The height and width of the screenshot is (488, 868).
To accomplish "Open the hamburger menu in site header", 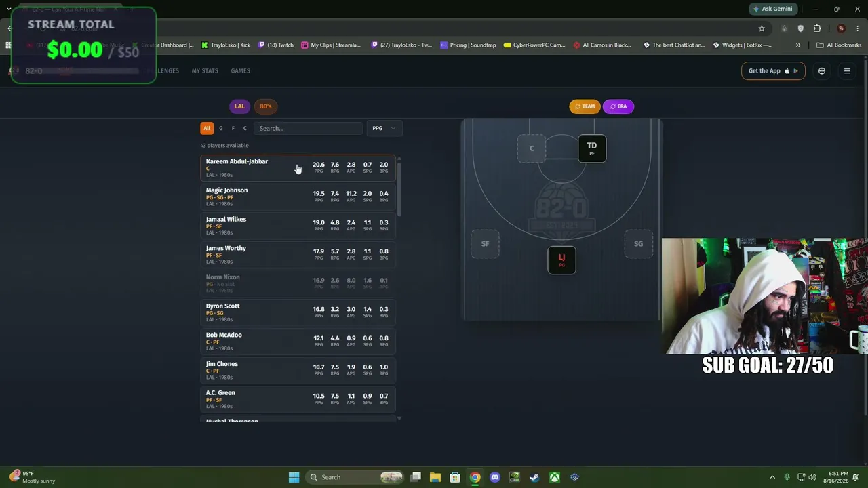I will click(847, 70).
